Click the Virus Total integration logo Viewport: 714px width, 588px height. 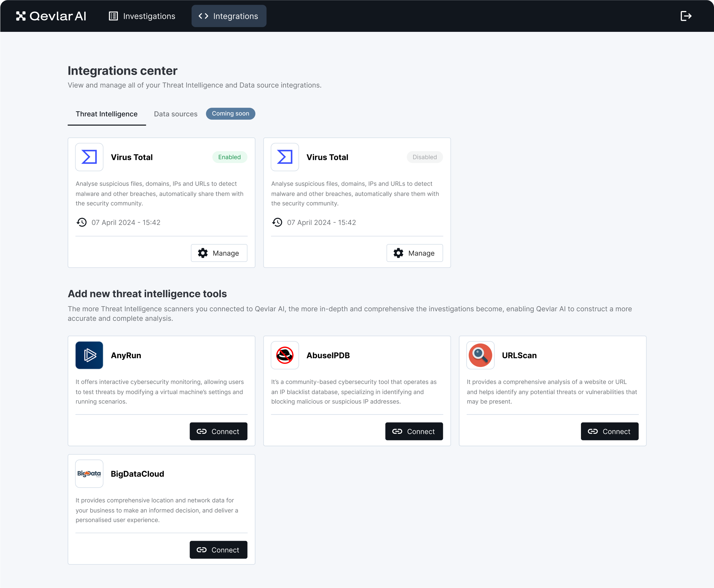pos(89,157)
